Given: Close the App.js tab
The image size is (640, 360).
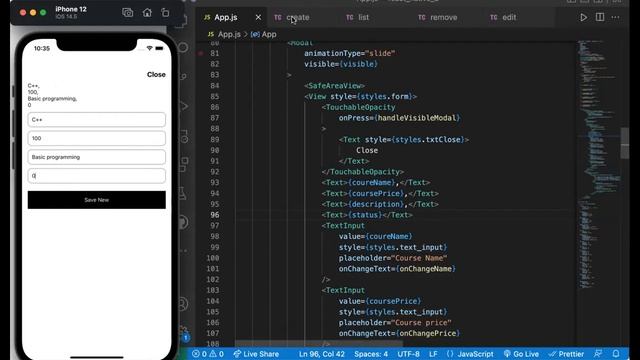Looking at the screenshot, I should 258,17.
